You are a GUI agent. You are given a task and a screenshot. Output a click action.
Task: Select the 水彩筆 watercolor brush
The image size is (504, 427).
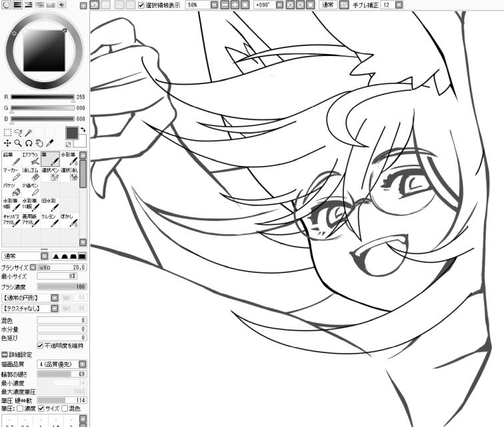[x=69, y=159]
